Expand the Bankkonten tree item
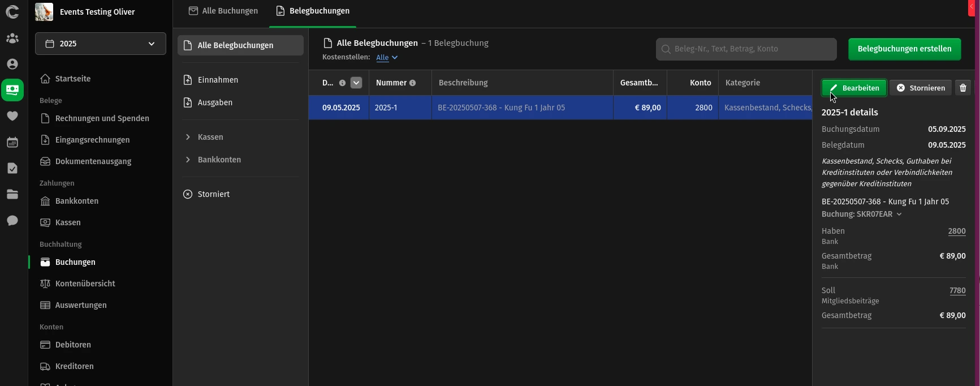The width and height of the screenshot is (980, 386). [x=188, y=160]
